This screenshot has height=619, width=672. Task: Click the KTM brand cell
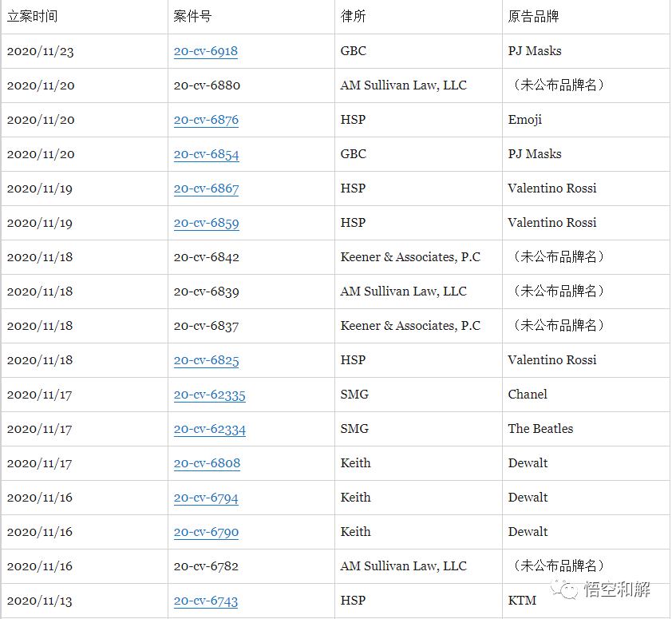(x=521, y=601)
